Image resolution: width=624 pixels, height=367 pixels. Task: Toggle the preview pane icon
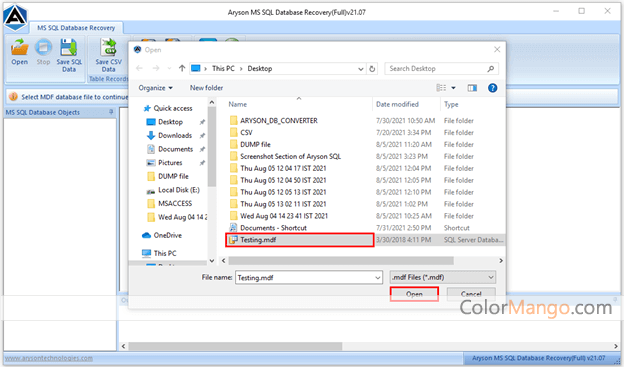pyautogui.click(x=472, y=88)
